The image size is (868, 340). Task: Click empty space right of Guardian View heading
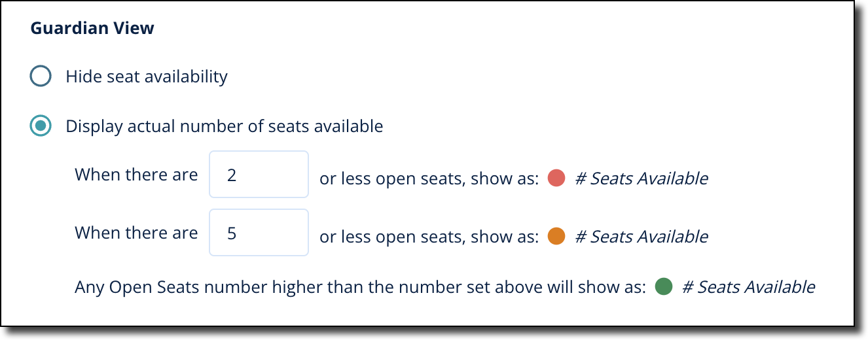458,29
